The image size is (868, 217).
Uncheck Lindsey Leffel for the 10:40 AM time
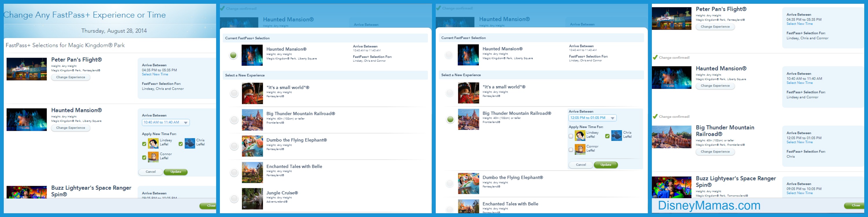144,144
